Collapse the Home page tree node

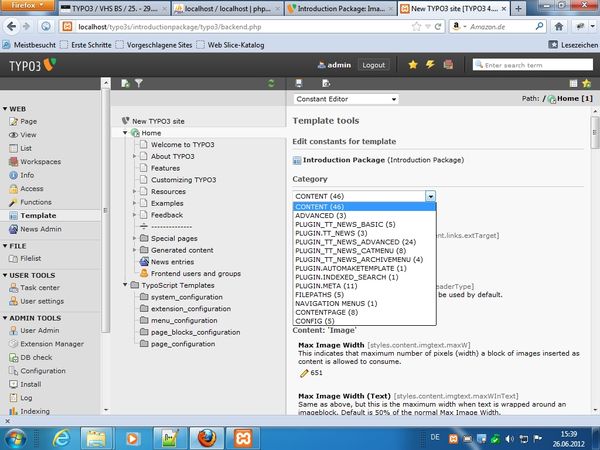(x=125, y=133)
